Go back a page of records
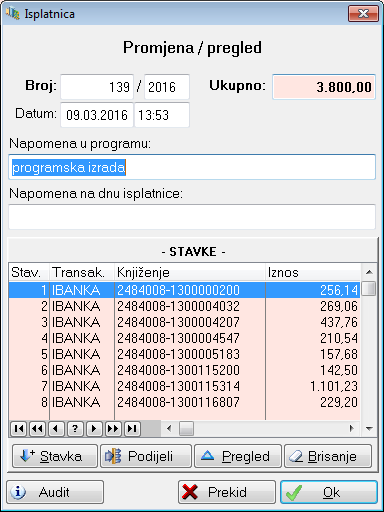 click(x=37, y=428)
